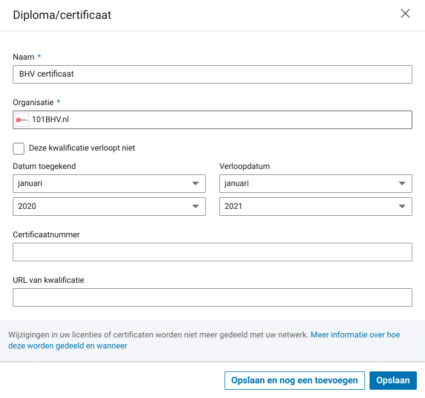Click 'Opslaan en nog een toevoegen' button
The height and width of the screenshot is (398, 425).
pyautogui.click(x=294, y=380)
